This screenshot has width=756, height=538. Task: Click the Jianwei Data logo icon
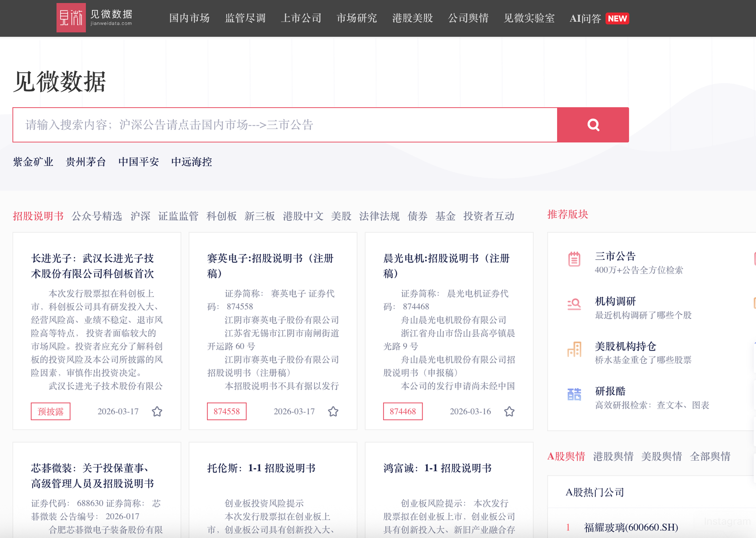coord(71,18)
